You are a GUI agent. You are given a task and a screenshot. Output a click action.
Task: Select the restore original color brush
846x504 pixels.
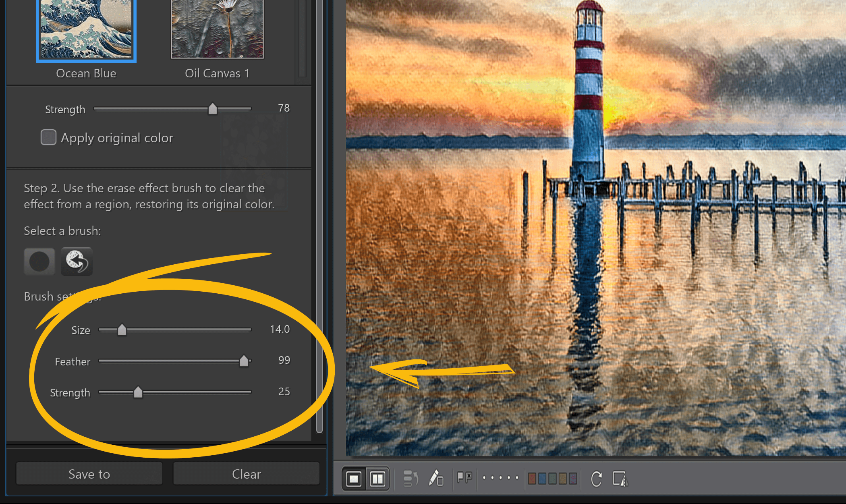coord(77,261)
